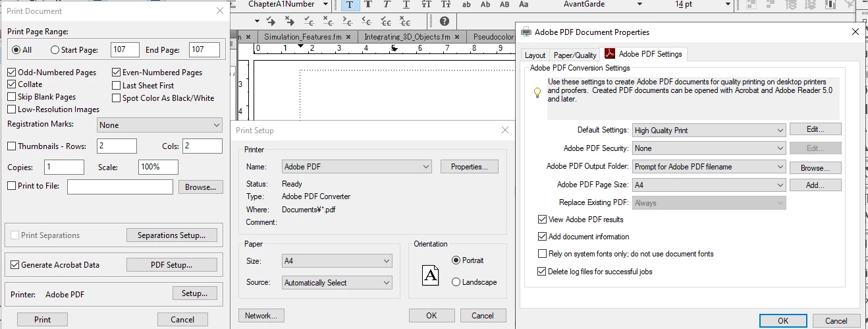868x329 pixels.
Task: Apply italic T formatting in toolbar
Action: (387, 5)
